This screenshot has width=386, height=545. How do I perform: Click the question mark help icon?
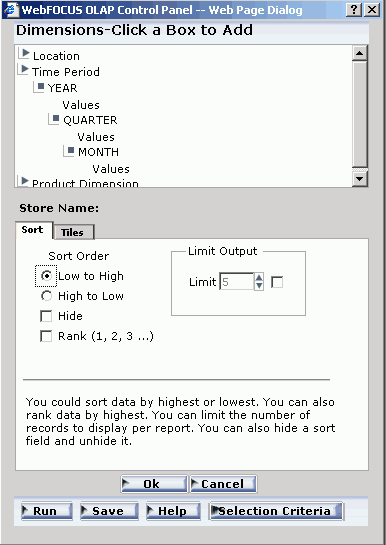point(354,9)
